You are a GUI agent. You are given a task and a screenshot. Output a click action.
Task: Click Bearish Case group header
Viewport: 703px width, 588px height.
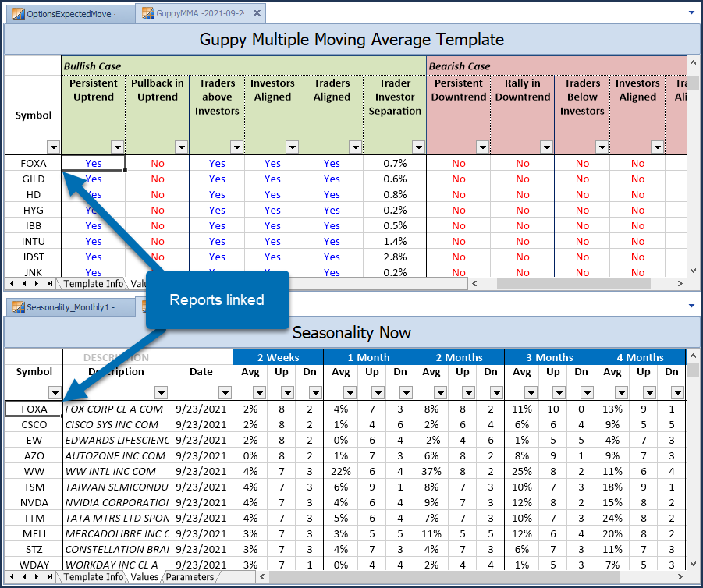pyautogui.click(x=556, y=66)
